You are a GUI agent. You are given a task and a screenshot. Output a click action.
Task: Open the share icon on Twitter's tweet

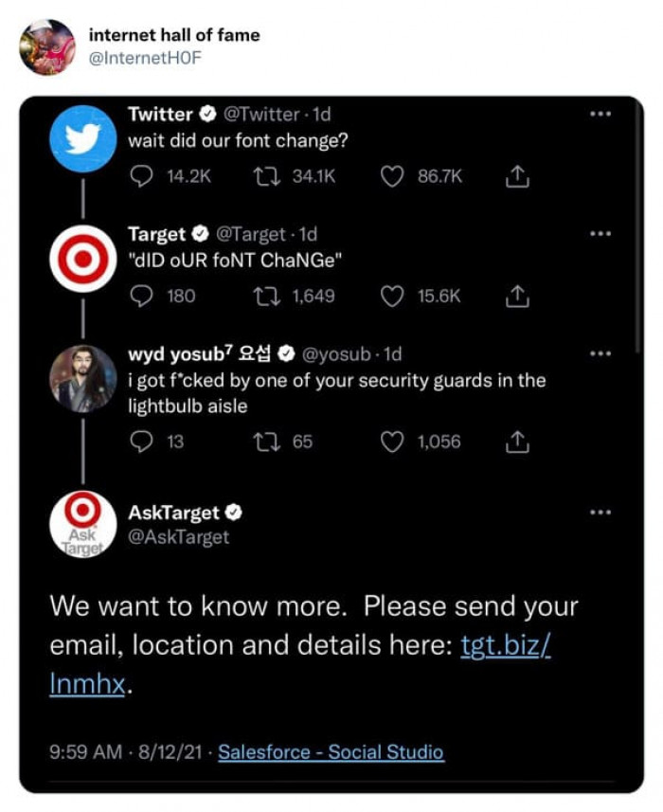(517, 177)
